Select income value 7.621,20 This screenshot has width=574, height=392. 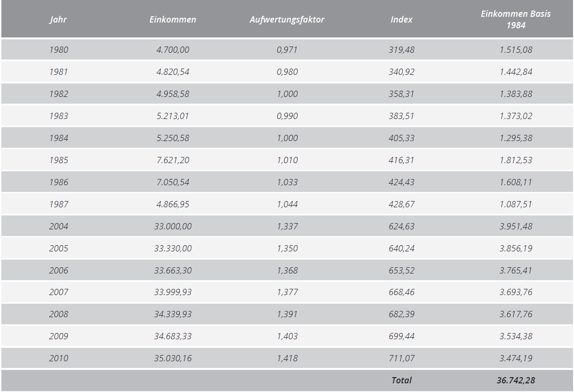coord(173,160)
